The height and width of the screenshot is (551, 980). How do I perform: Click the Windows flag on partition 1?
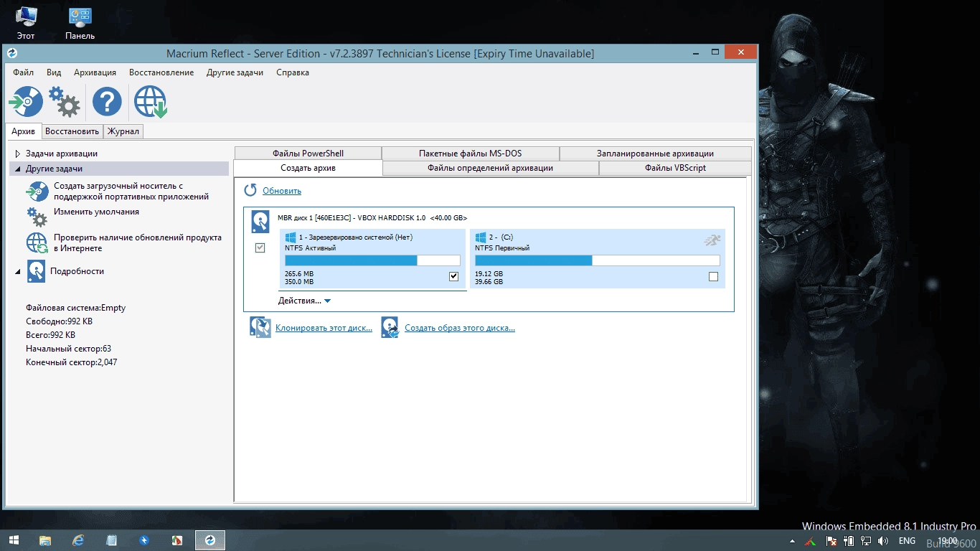291,237
